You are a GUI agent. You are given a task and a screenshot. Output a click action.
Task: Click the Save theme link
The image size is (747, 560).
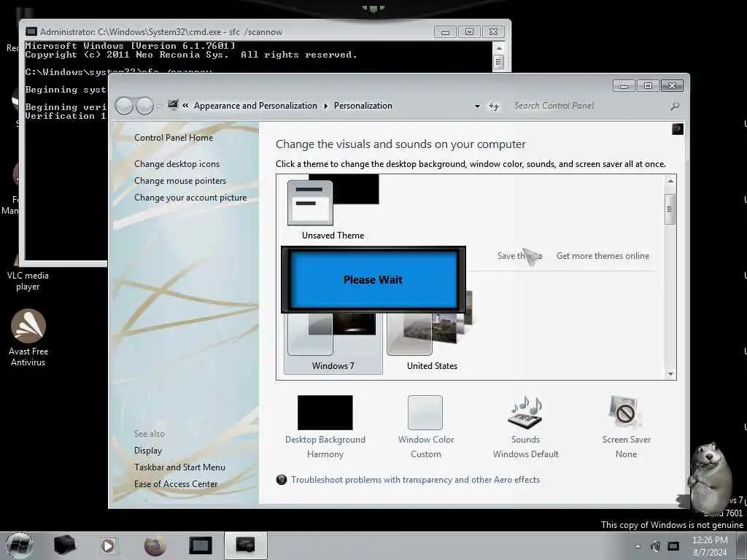click(519, 256)
